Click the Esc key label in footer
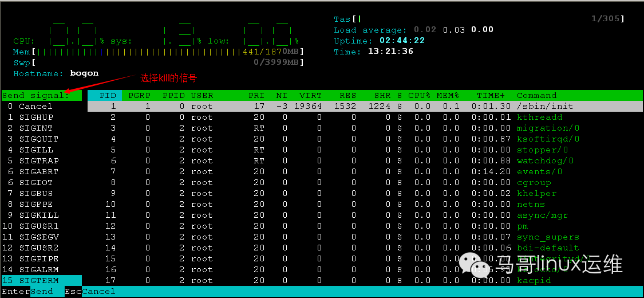Viewport: 644px width, 298px height. pos(73,292)
